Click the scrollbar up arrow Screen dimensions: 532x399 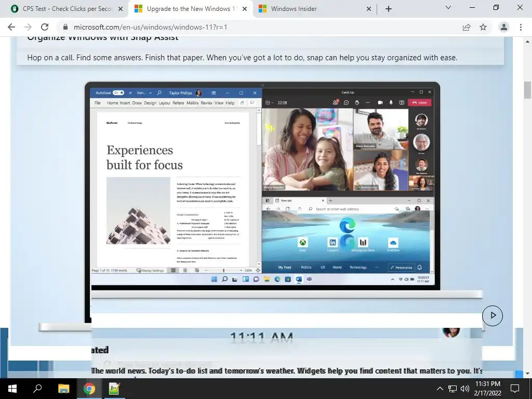(x=527, y=42)
